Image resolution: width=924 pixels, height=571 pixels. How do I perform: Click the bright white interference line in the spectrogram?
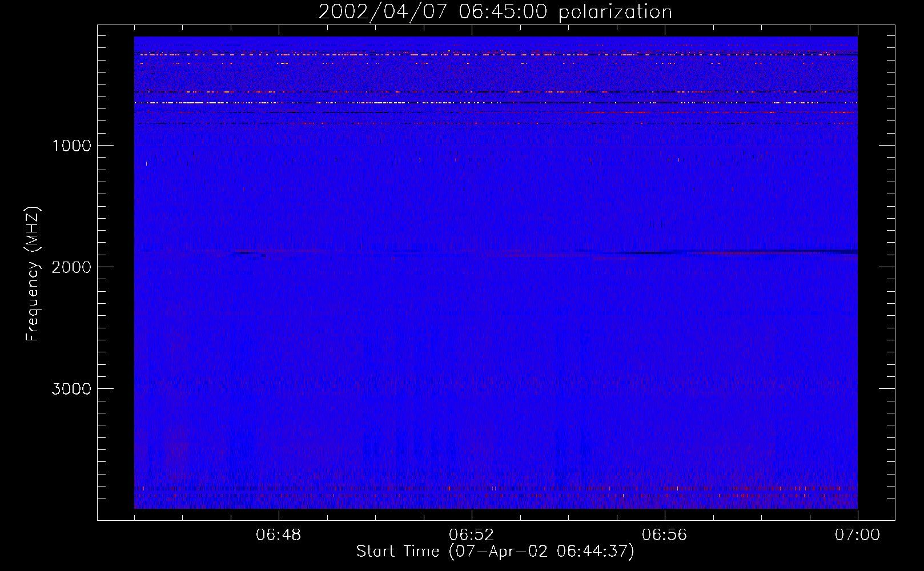[x=496, y=103]
